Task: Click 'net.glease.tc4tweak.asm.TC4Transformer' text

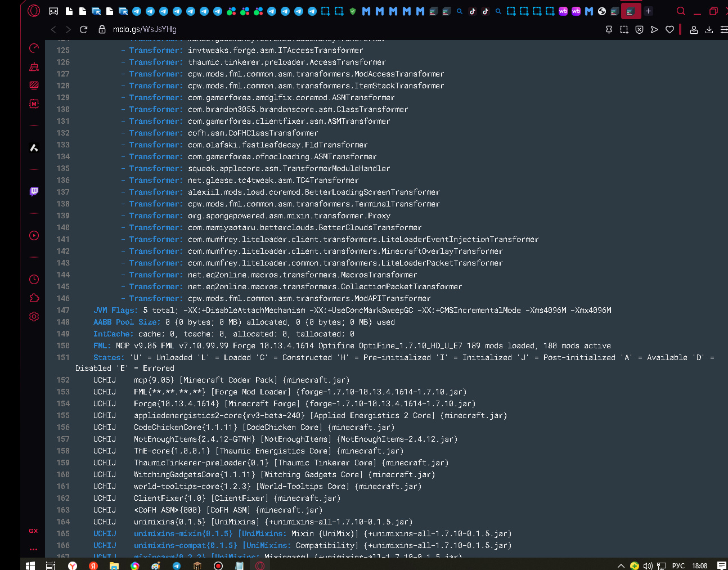Action: click(x=273, y=180)
